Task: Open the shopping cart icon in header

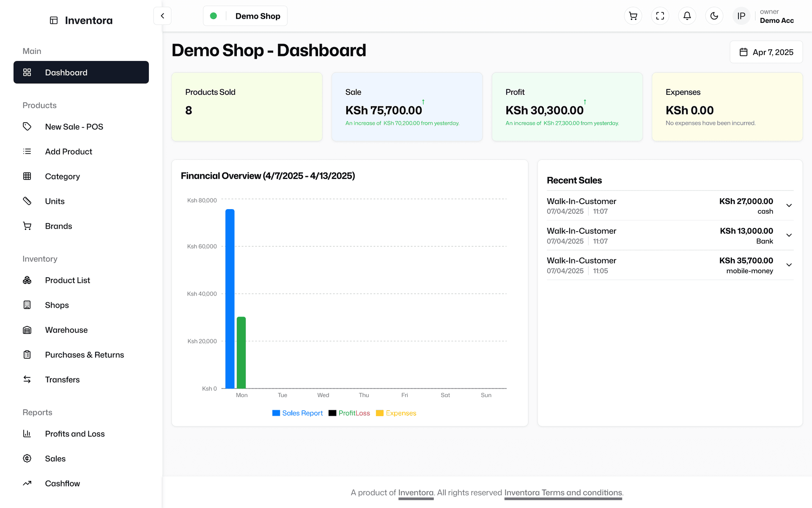Action: tap(633, 16)
